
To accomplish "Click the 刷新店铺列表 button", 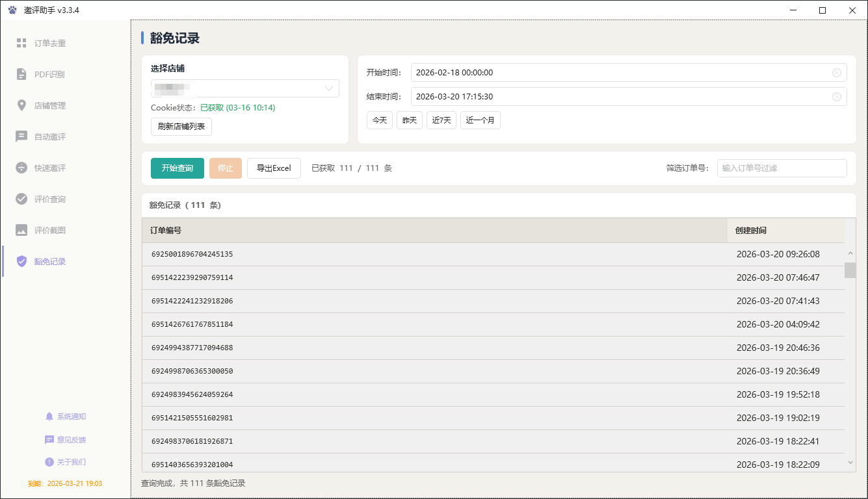I will click(x=181, y=127).
